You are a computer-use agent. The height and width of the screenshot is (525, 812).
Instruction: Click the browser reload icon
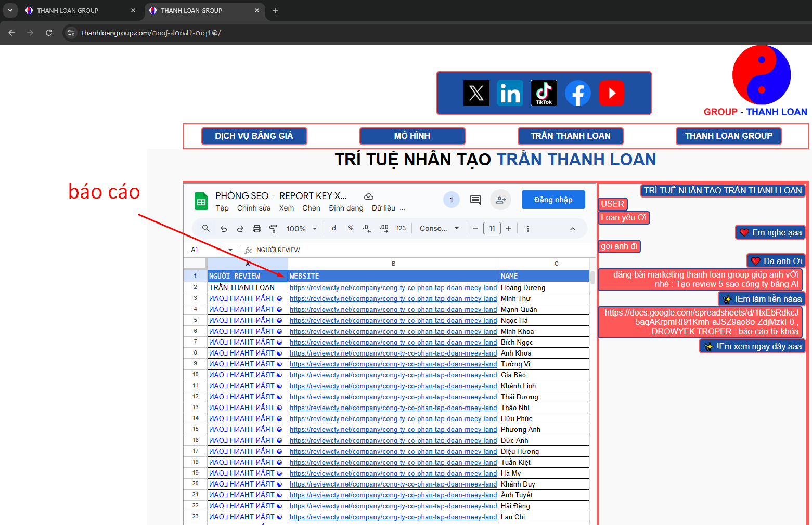pos(49,33)
